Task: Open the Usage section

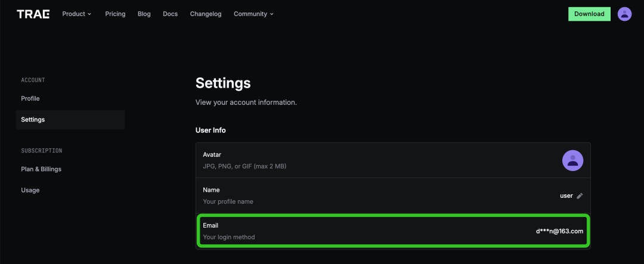Action: coord(30,190)
